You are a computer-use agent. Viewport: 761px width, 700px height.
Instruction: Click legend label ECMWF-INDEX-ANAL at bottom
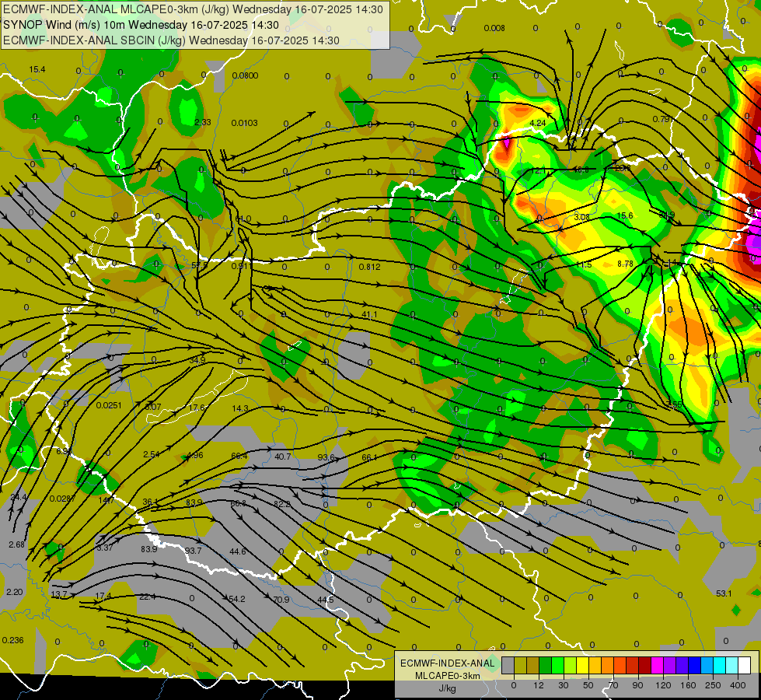[x=448, y=663]
